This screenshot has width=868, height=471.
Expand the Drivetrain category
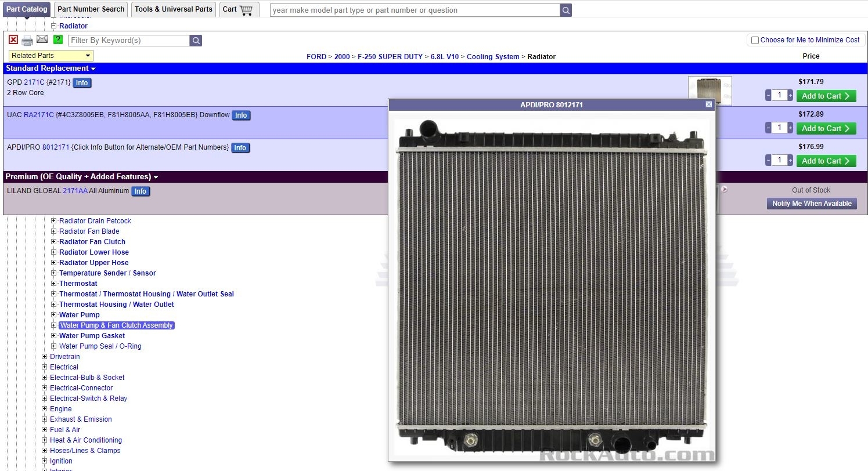[x=45, y=357]
